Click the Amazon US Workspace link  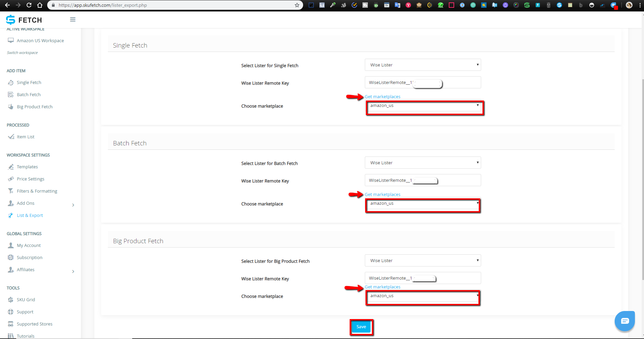[40, 41]
